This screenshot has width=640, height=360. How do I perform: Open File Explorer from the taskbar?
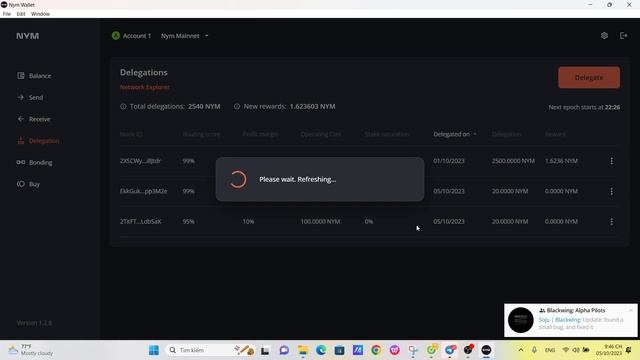click(x=303, y=350)
